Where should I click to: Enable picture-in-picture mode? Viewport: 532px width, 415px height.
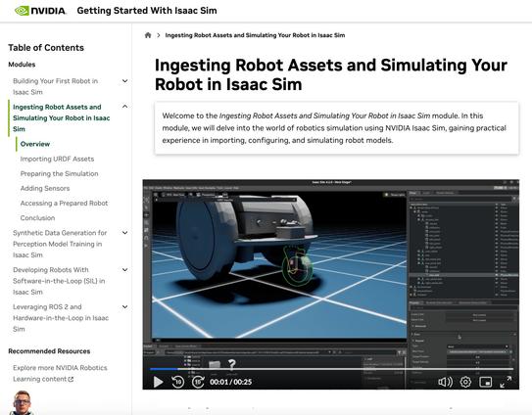coord(486,382)
